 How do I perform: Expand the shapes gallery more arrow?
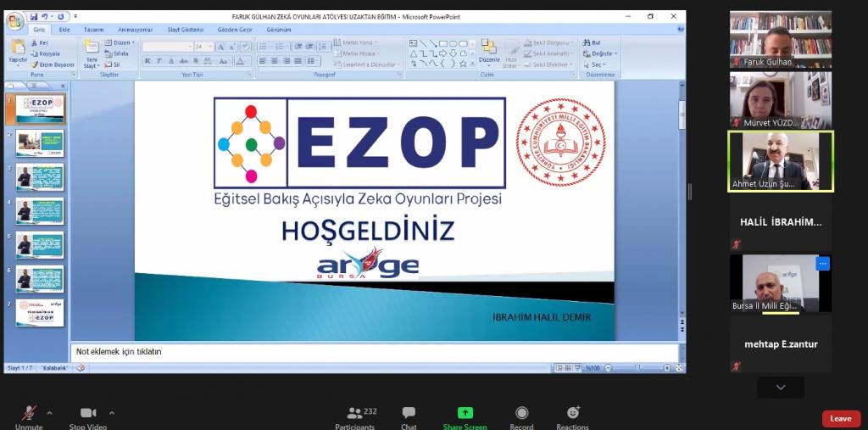pyautogui.click(x=472, y=64)
